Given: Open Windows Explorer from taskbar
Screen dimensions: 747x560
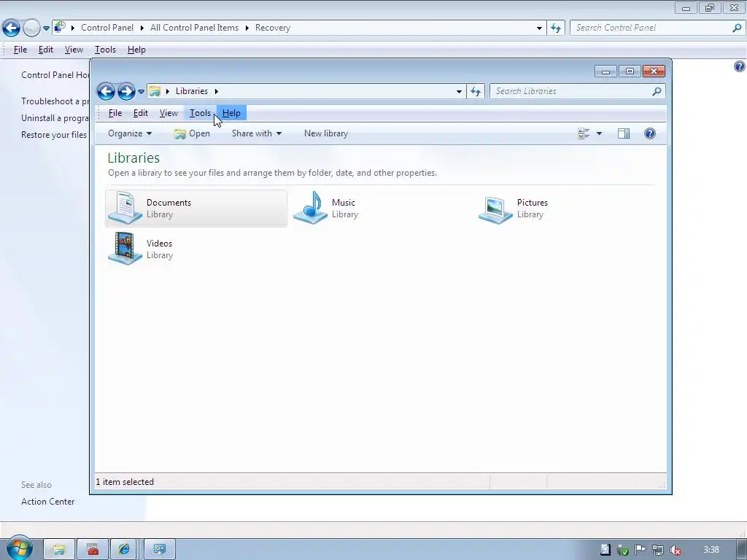Looking at the screenshot, I should pos(59,550).
